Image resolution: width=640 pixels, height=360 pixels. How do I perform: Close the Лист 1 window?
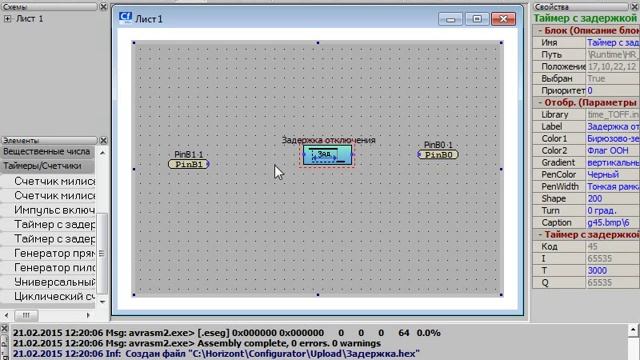tap(503, 19)
